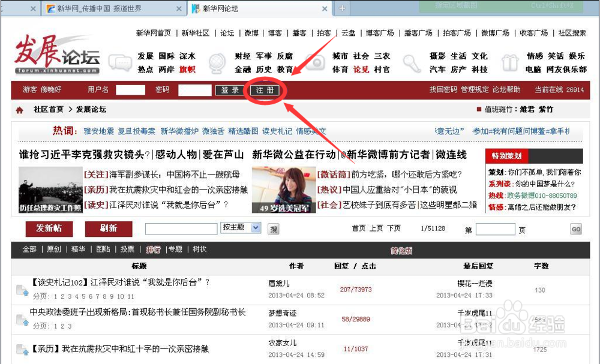This screenshot has width=600, height=364.
Task: Open thread 中央政法委班子出现新格局
Action: 138,312
